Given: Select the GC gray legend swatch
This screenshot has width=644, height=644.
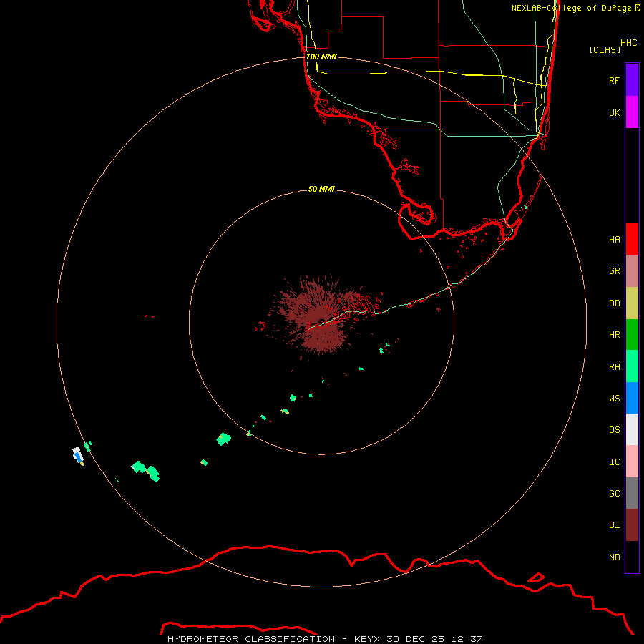Looking at the screenshot, I should tap(632, 493).
